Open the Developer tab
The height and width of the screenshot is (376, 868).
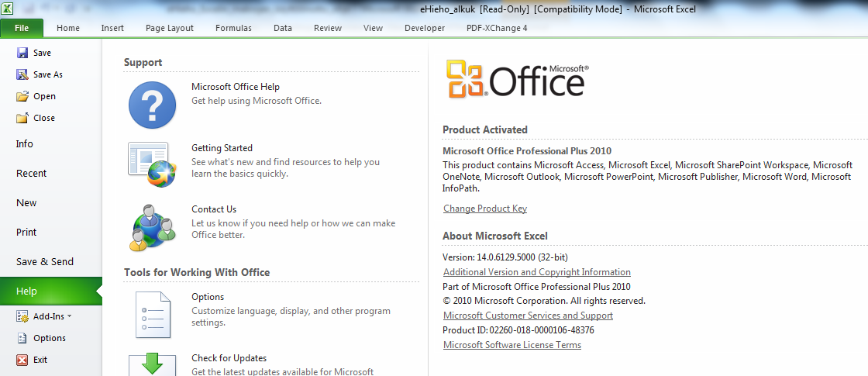tap(425, 28)
